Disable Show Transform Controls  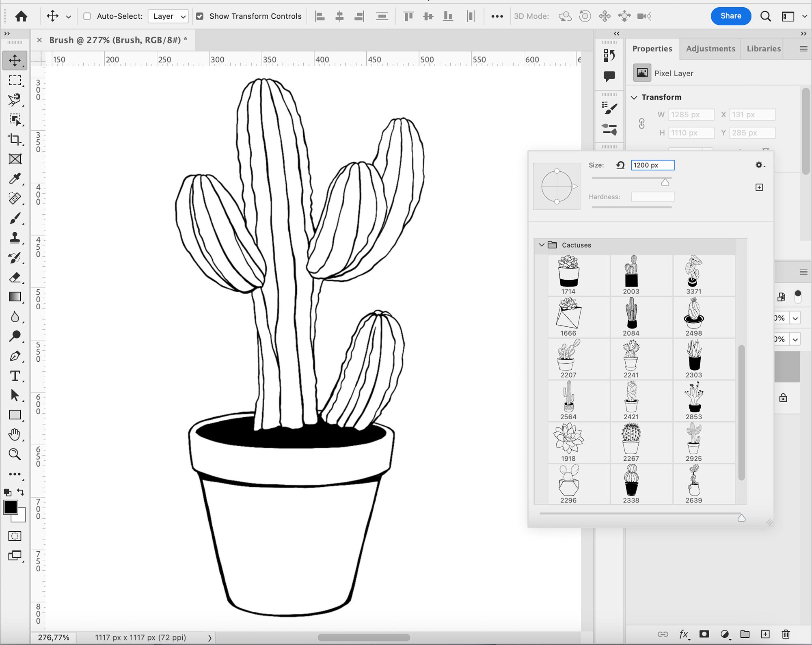[x=200, y=16]
